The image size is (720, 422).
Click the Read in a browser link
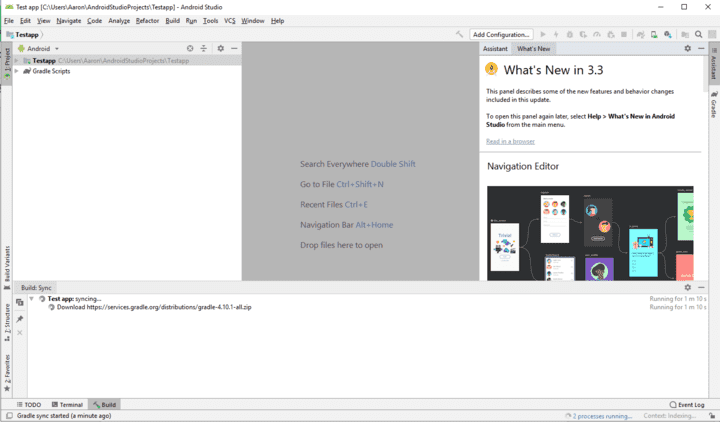[510, 141]
